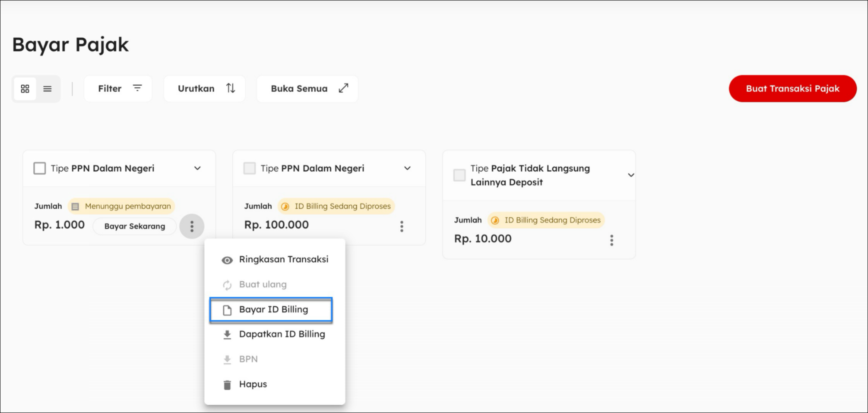Click three-dot menu on Rp. 1.000 card
The image size is (868, 413).
(x=192, y=226)
